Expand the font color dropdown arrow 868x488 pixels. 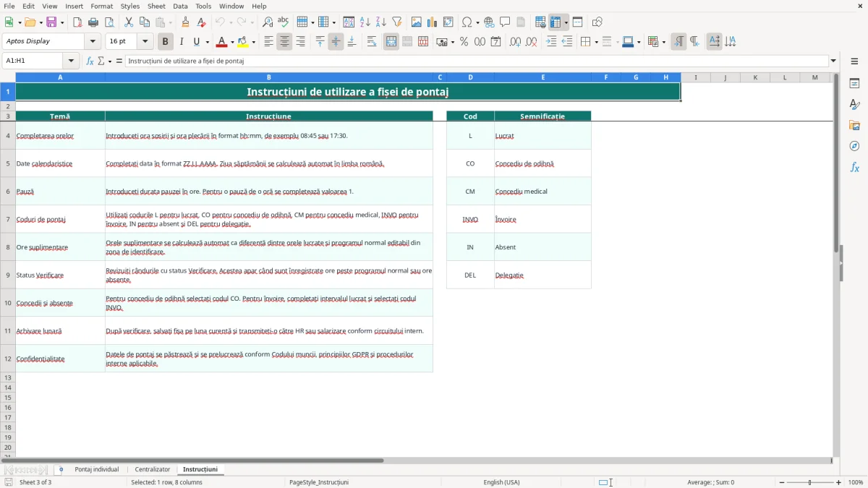coord(232,42)
